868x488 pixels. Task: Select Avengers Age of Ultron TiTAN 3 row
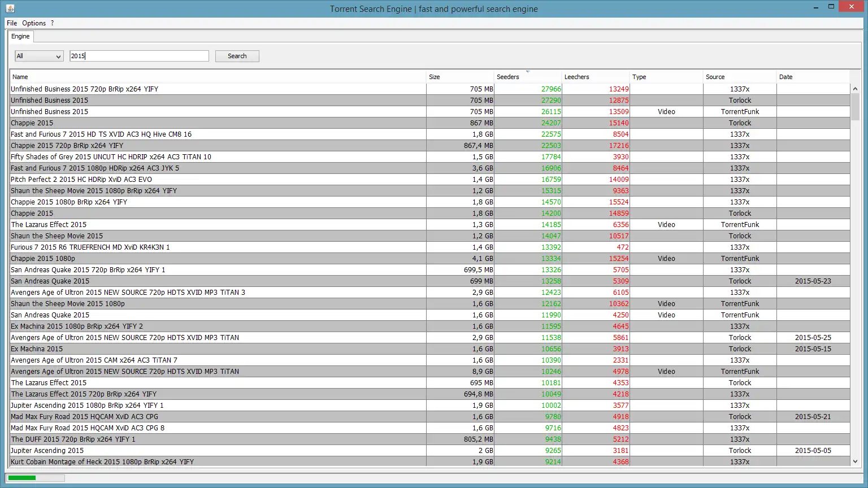tap(430, 292)
